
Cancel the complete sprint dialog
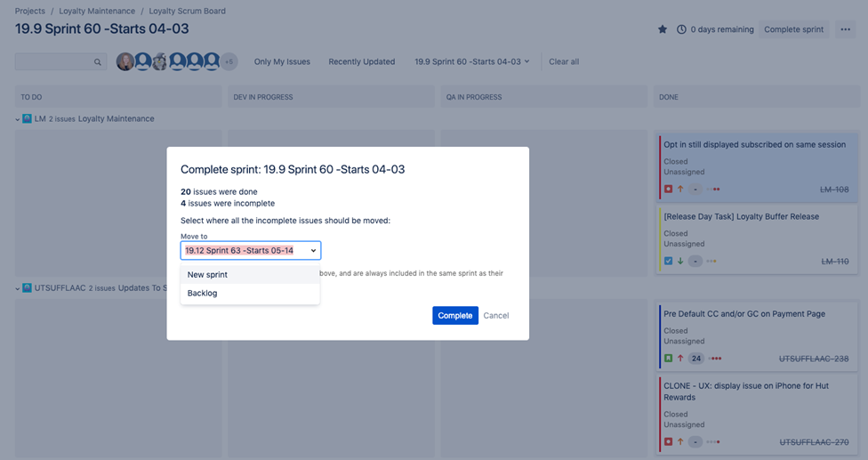(x=496, y=316)
